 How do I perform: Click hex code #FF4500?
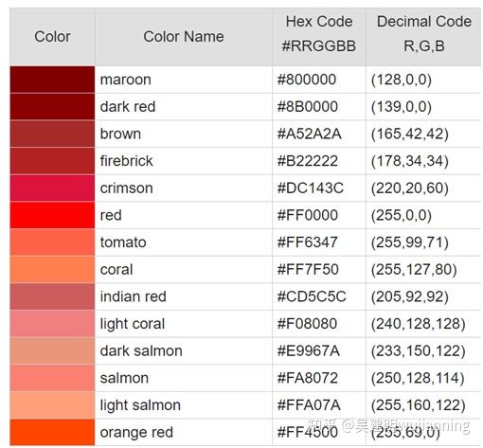308,432
